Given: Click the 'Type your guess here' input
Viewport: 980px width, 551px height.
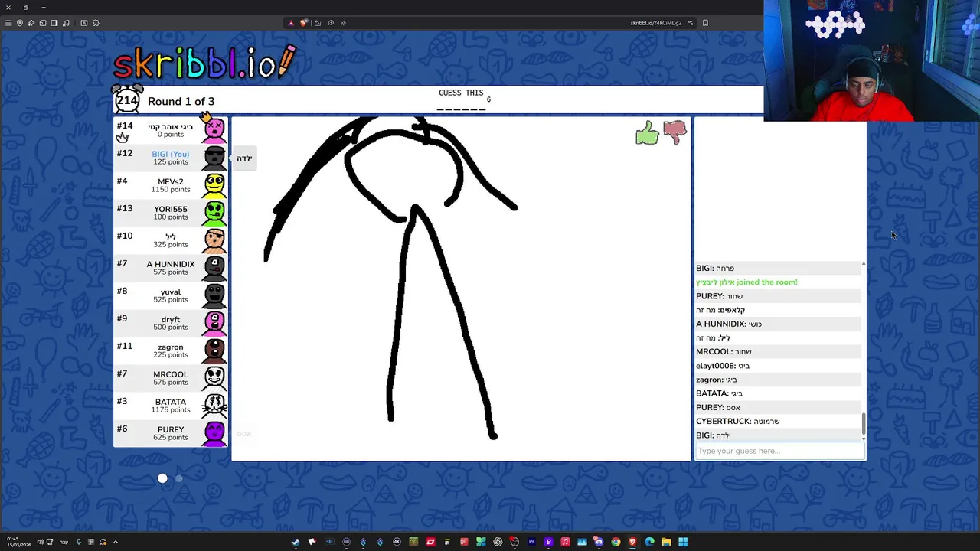Looking at the screenshot, I should (779, 451).
